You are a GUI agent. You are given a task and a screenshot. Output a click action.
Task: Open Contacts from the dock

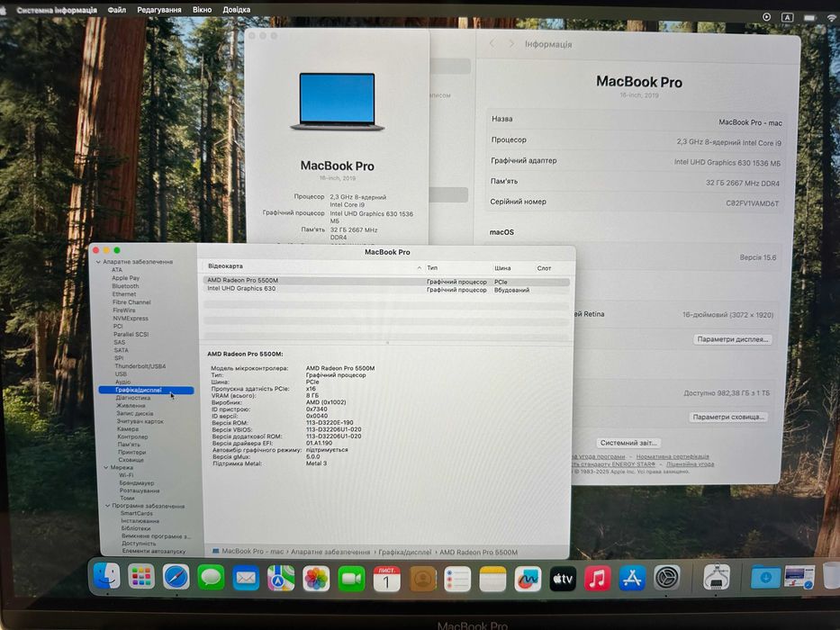[422, 579]
